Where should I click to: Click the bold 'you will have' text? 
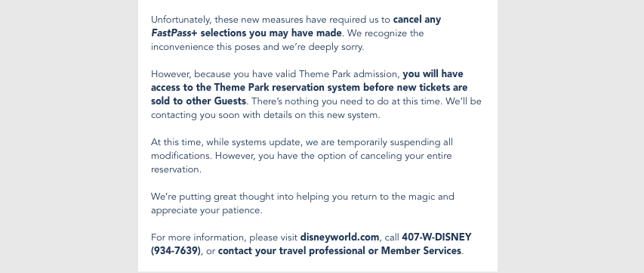click(433, 74)
